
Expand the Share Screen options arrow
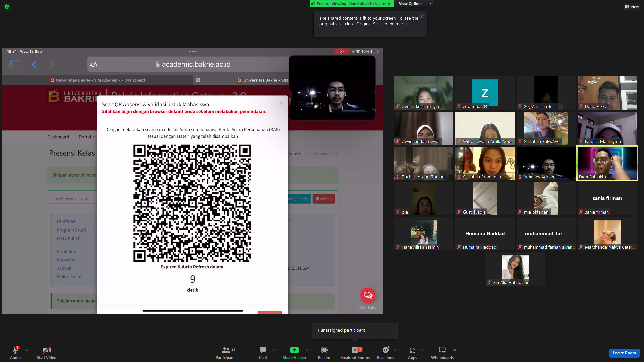click(307, 350)
